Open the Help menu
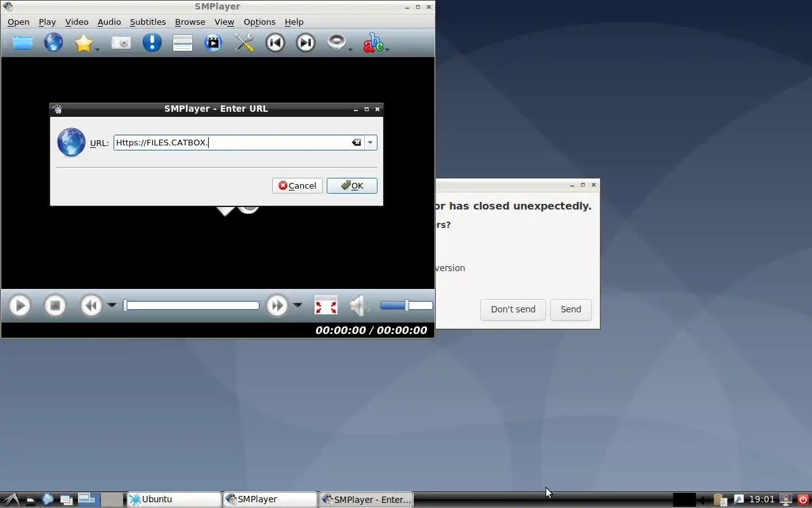812x508 pixels. (294, 22)
